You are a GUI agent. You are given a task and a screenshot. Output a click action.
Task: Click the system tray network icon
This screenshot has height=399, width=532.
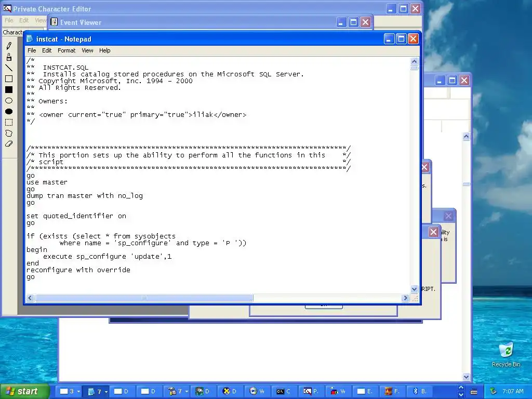click(494, 391)
